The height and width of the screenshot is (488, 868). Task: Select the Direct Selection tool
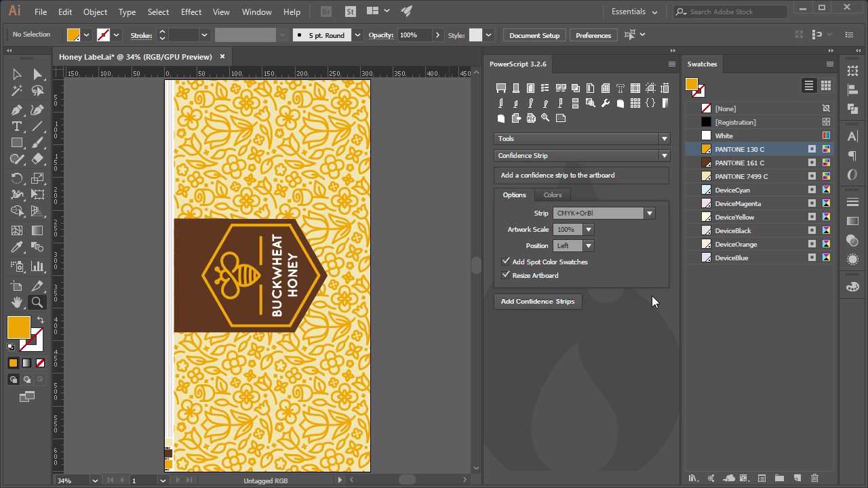pyautogui.click(x=38, y=75)
